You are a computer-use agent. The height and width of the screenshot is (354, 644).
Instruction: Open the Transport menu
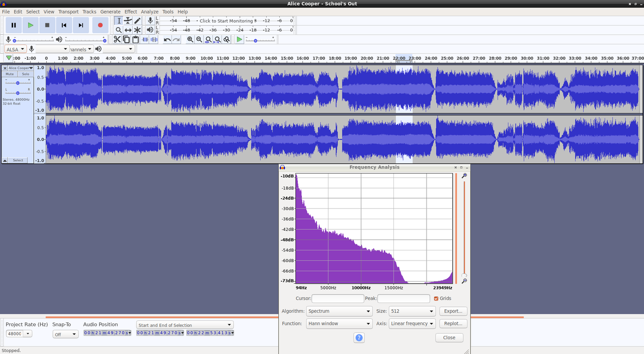tap(68, 12)
